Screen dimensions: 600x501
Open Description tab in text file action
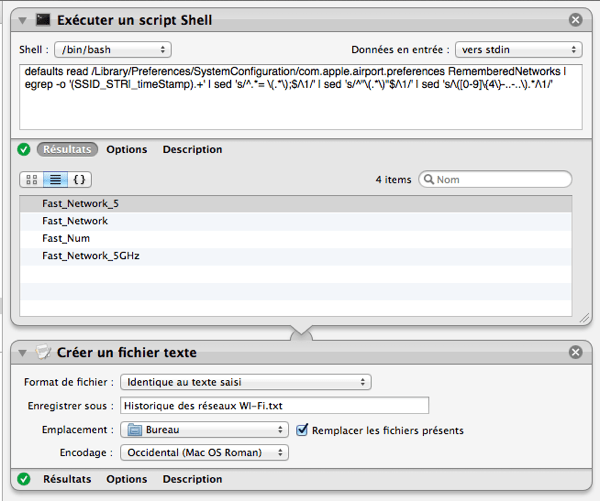point(192,479)
